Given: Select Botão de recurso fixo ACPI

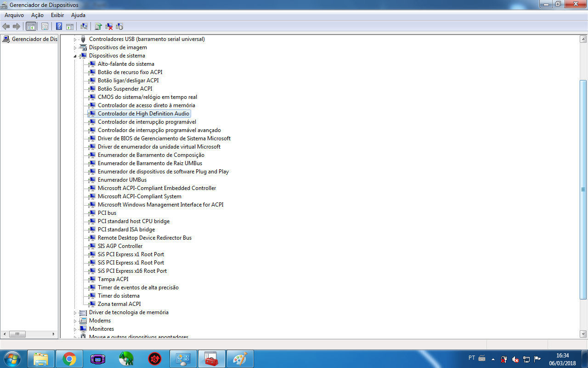Looking at the screenshot, I should tap(130, 72).
